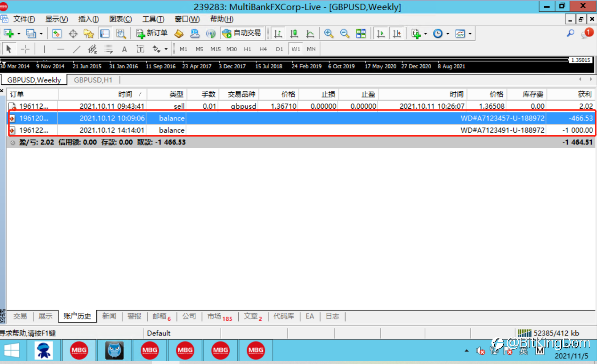Toggle the Terminal panel icon
This screenshot has width=597, height=364.
[x=105, y=33]
